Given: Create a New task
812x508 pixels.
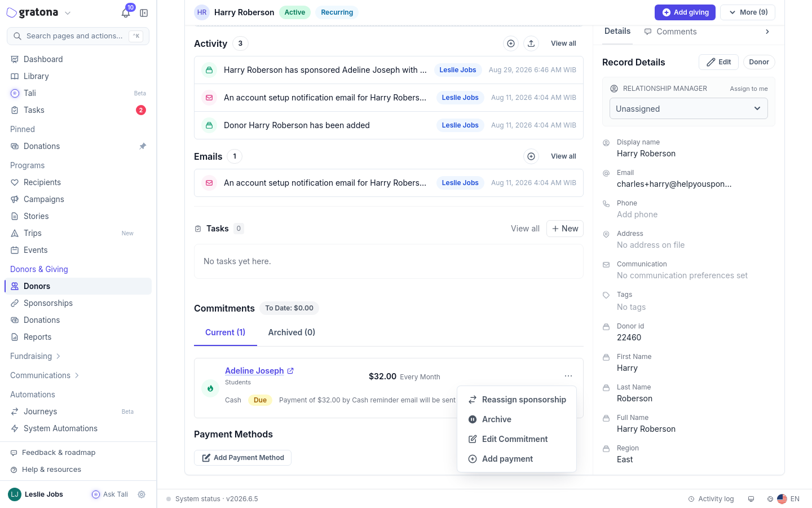Looking at the screenshot, I should pyautogui.click(x=565, y=229).
